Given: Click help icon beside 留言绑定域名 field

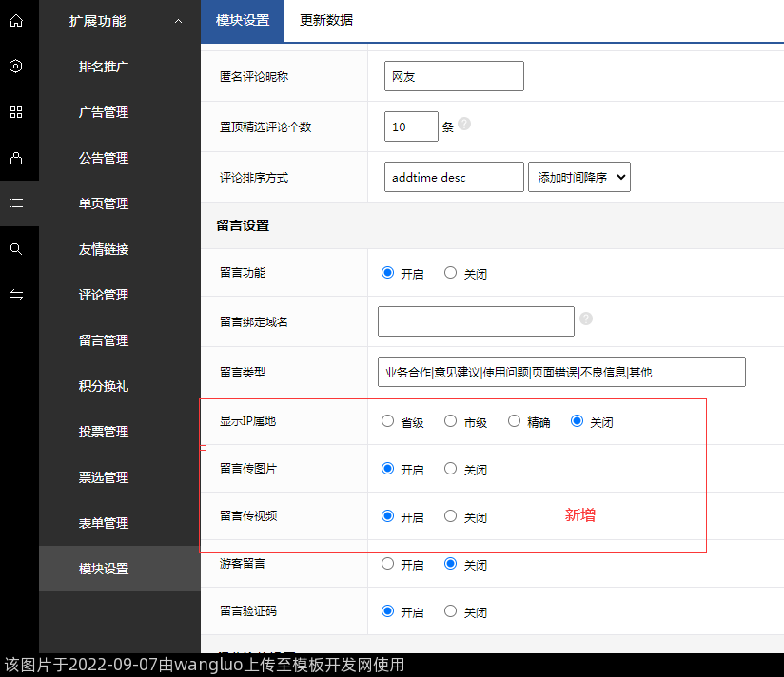Looking at the screenshot, I should (586, 319).
